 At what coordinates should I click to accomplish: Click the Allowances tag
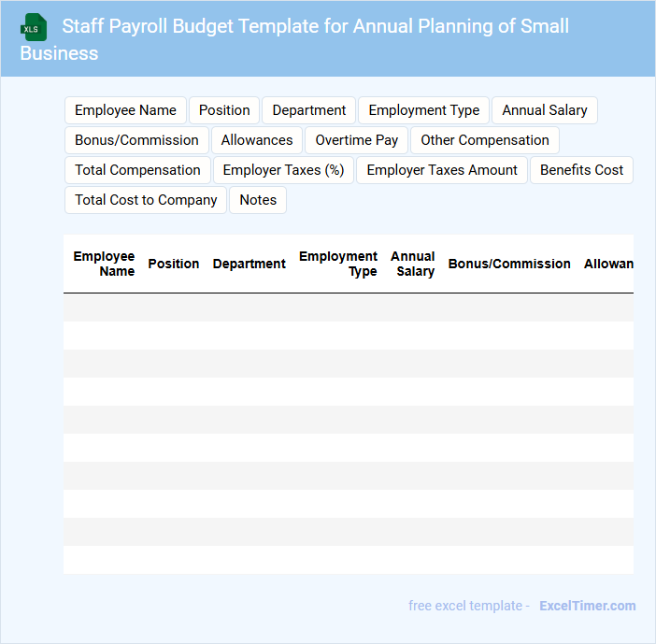tap(257, 140)
